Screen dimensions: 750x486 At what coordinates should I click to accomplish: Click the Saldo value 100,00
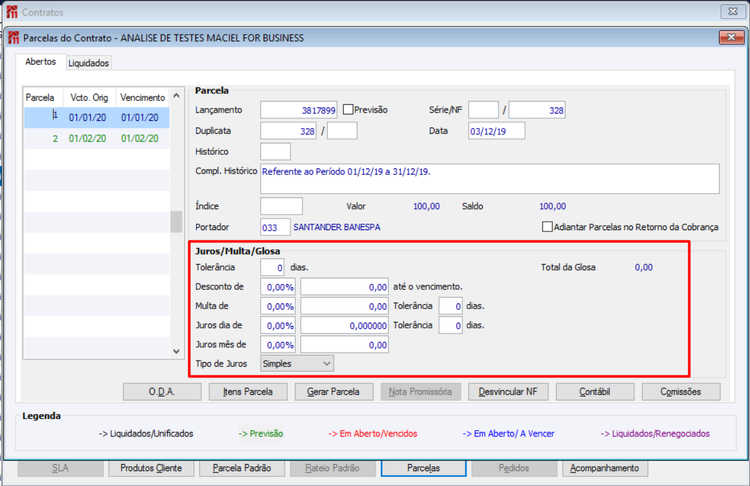(552, 206)
